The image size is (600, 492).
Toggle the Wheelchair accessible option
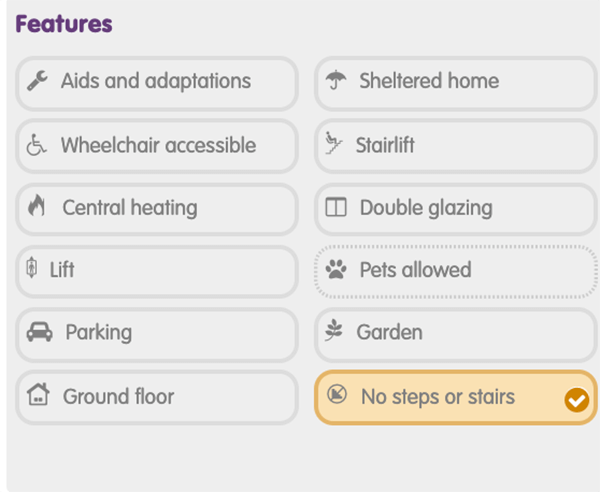pyautogui.click(x=157, y=146)
